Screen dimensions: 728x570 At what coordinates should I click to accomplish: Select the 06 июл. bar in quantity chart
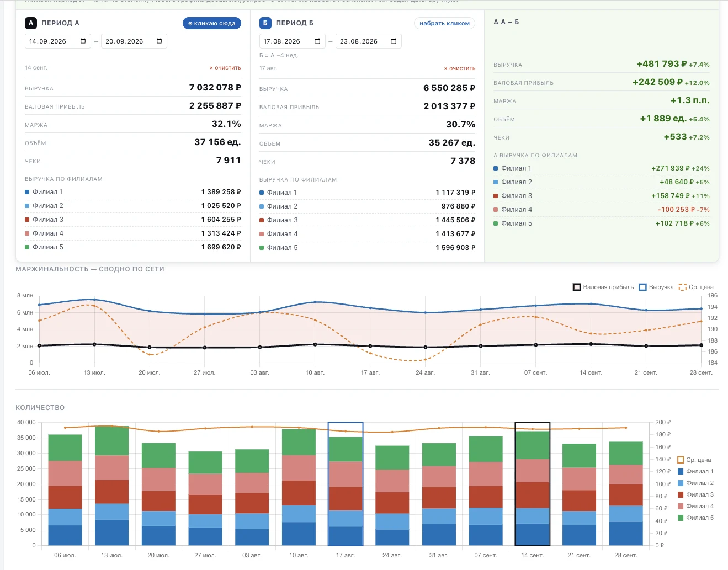(65, 490)
